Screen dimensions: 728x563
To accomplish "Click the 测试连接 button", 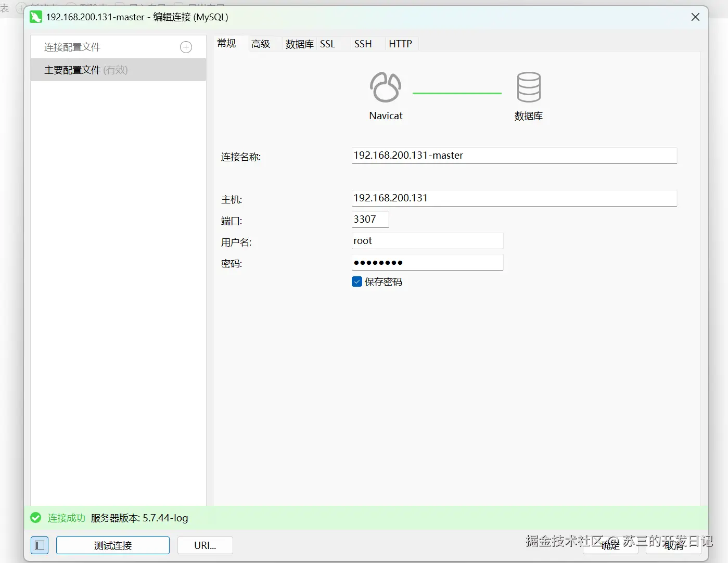I will (113, 545).
